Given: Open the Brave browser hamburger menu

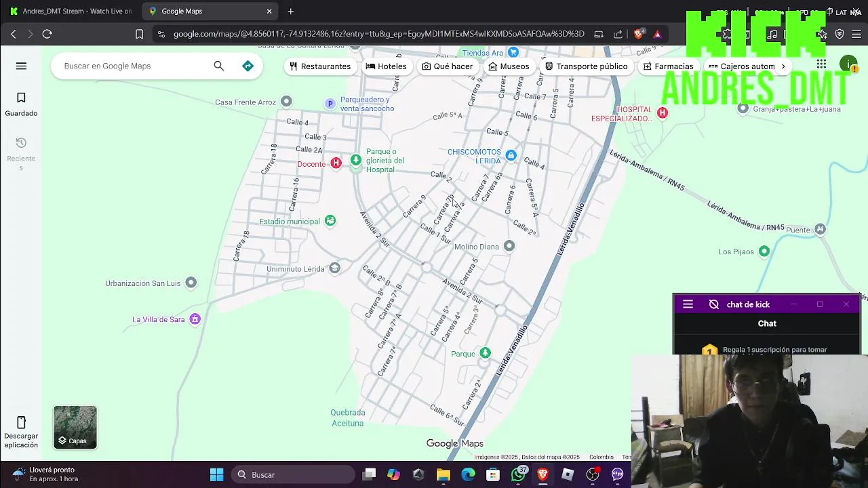Looking at the screenshot, I should coord(857,34).
